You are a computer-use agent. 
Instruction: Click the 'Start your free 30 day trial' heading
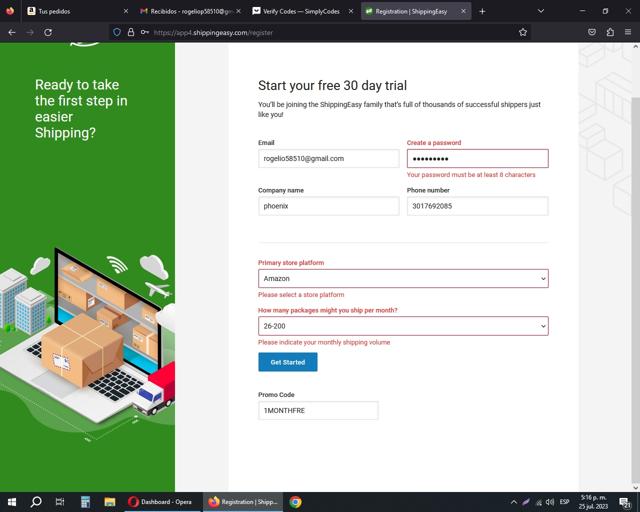[x=332, y=85]
